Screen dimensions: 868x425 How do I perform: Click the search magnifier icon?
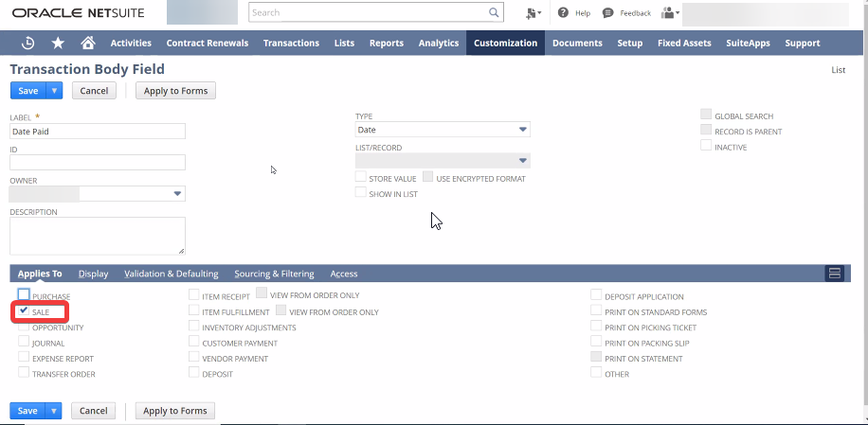[x=494, y=12]
